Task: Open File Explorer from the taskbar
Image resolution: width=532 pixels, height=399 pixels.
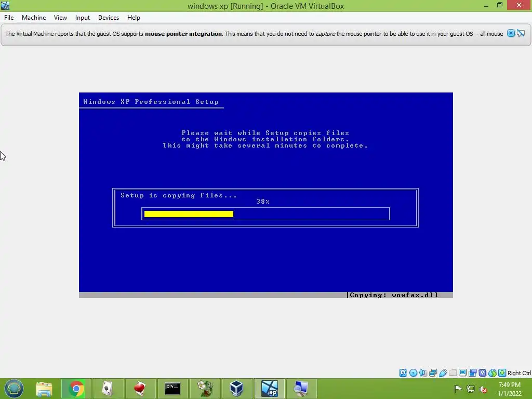Action: (44, 389)
